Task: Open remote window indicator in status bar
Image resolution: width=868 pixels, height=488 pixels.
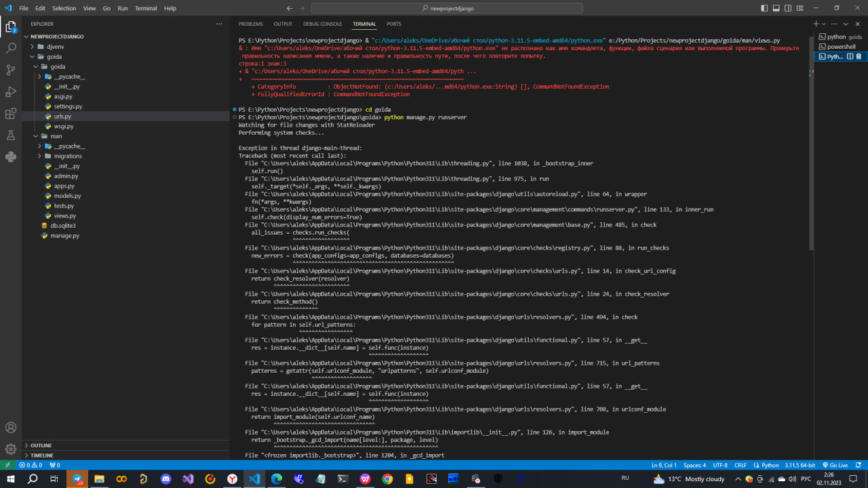Action: tap(7, 465)
